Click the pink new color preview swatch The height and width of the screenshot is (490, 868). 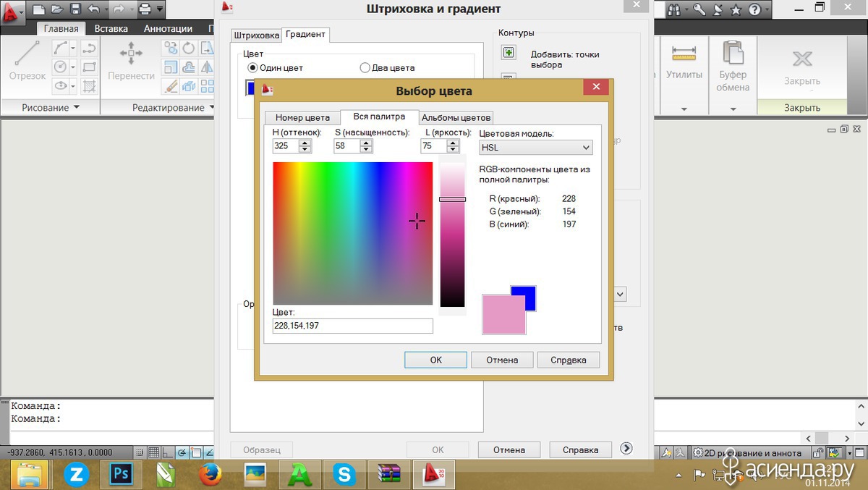(503, 315)
